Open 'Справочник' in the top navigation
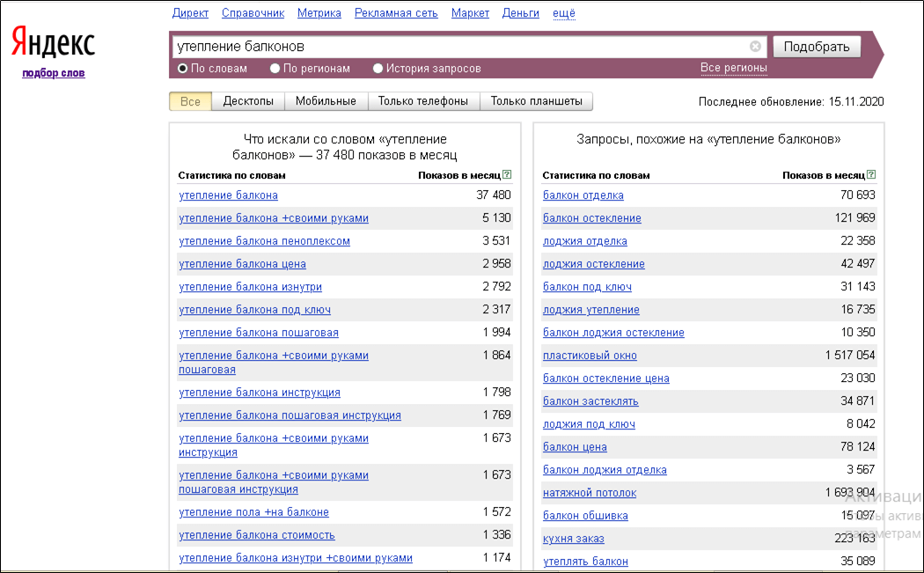 pyautogui.click(x=253, y=13)
